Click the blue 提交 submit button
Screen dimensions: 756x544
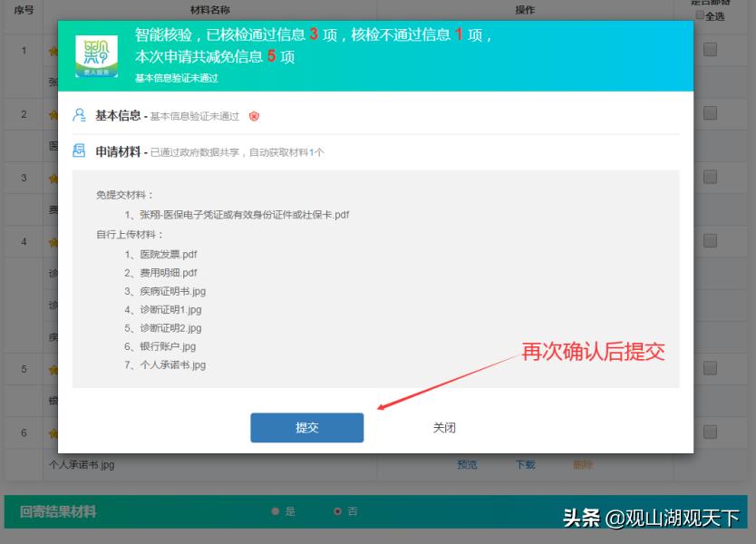pos(306,427)
